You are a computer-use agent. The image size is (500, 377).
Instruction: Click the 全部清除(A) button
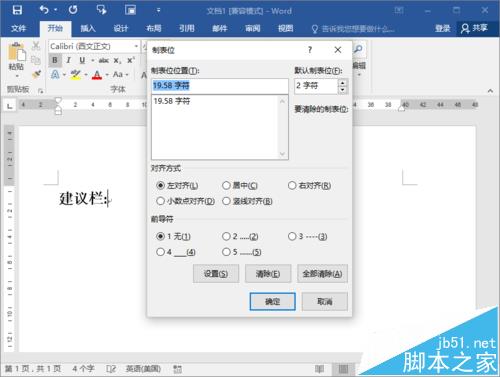coord(322,274)
